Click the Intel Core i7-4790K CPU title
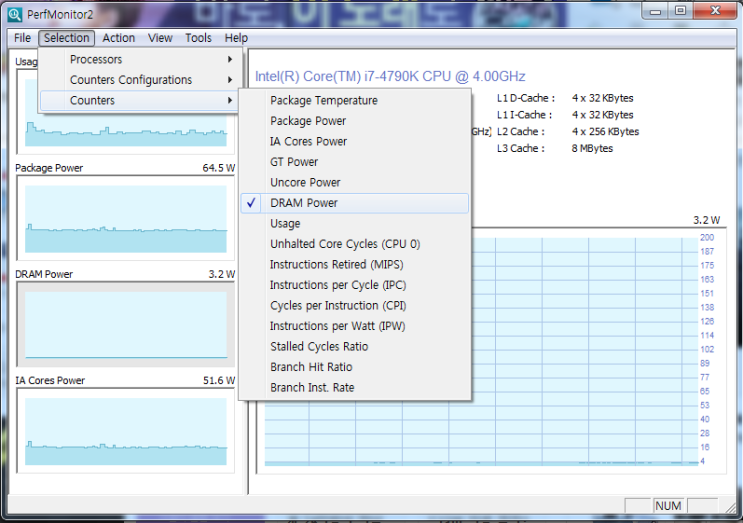The width and height of the screenshot is (743, 523). 390,76
